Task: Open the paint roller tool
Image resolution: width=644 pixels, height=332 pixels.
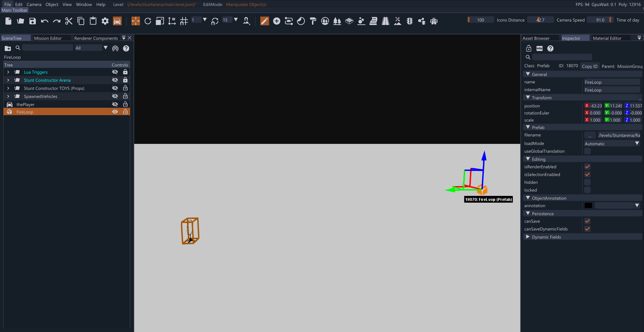Action: point(313,21)
